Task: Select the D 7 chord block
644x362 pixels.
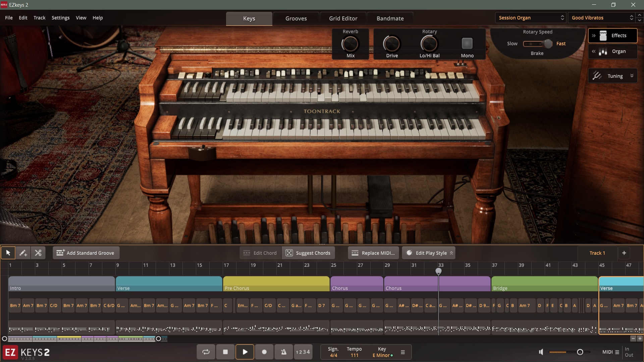Action: [323, 306]
